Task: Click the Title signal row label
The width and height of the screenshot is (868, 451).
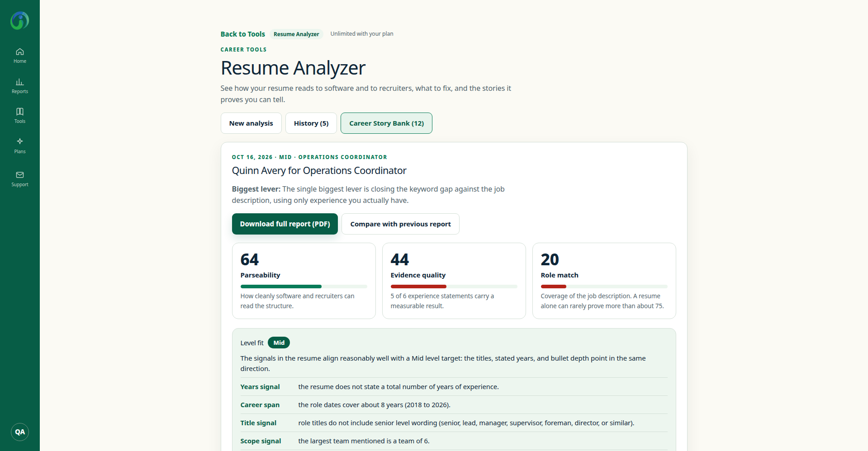Action: pyautogui.click(x=258, y=423)
